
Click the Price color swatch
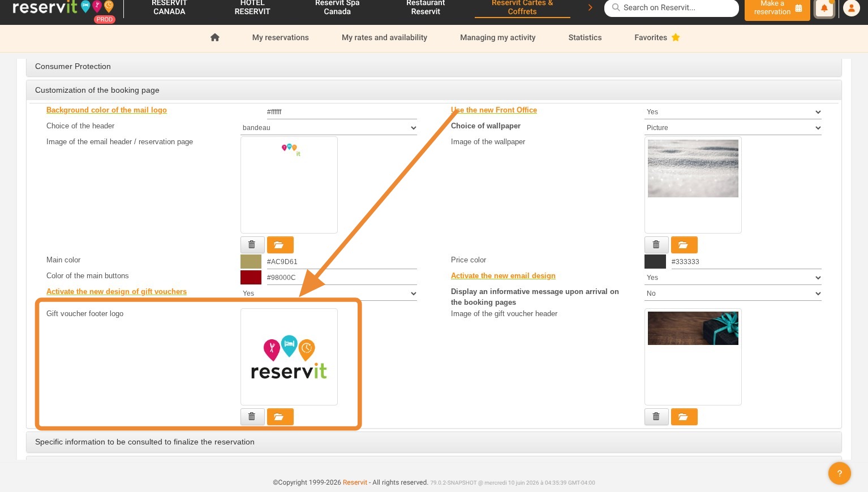[655, 261]
